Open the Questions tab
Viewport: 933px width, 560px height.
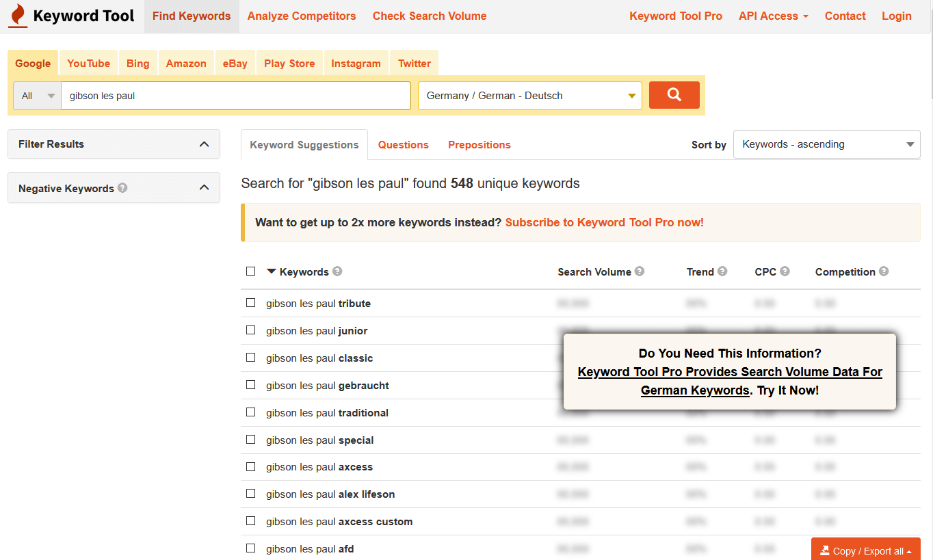(x=404, y=145)
